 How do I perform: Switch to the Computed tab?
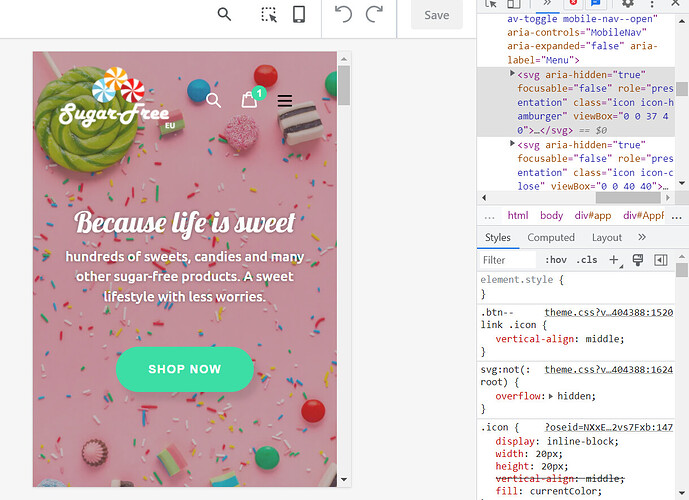551,238
